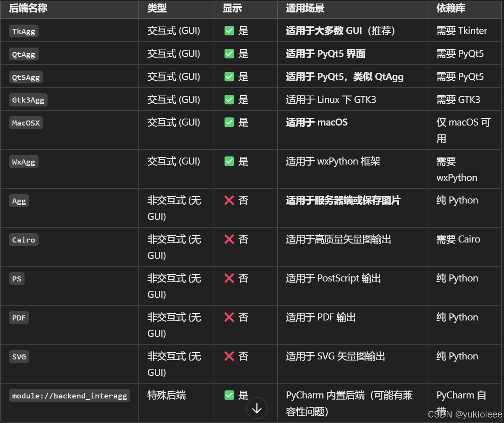Screen dimensions: 504x423
Task: Click the green checkmark in the QtAgg row
Action: [x=229, y=53]
